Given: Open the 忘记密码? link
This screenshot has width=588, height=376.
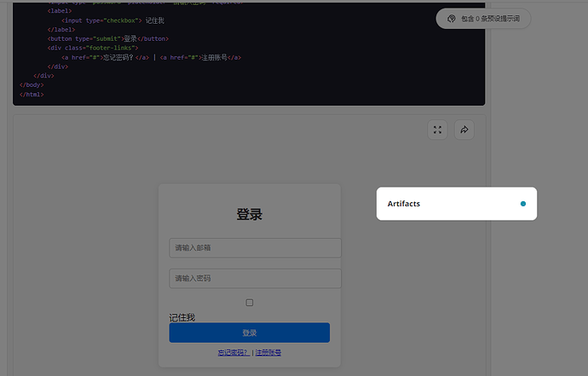Looking at the screenshot, I should pos(233,352).
